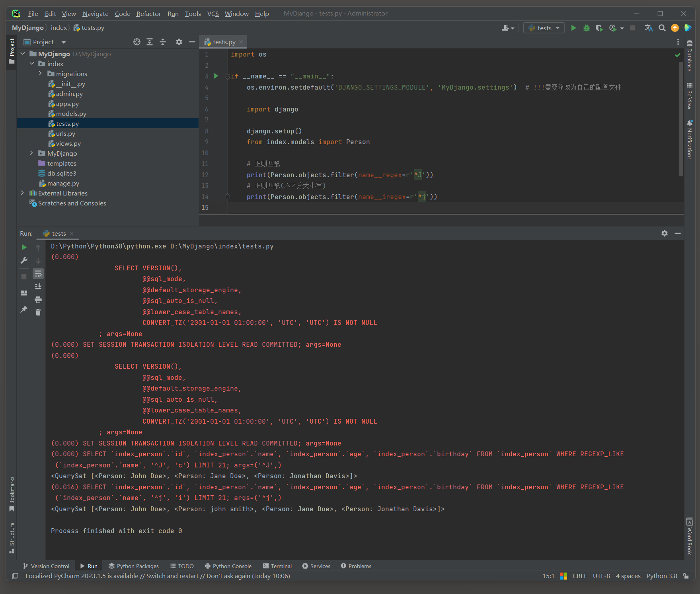Clear console with trash icon
700x594 pixels.
[x=38, y=313]
